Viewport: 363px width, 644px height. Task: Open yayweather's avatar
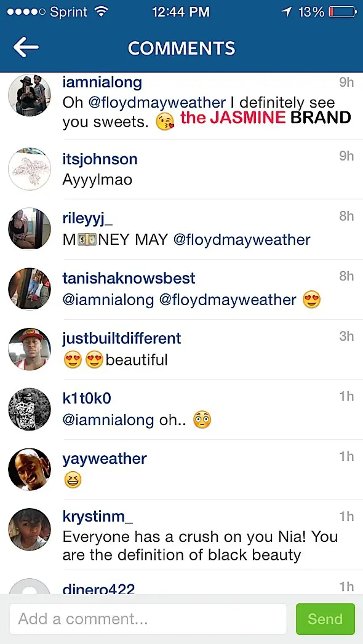(30, 469)
